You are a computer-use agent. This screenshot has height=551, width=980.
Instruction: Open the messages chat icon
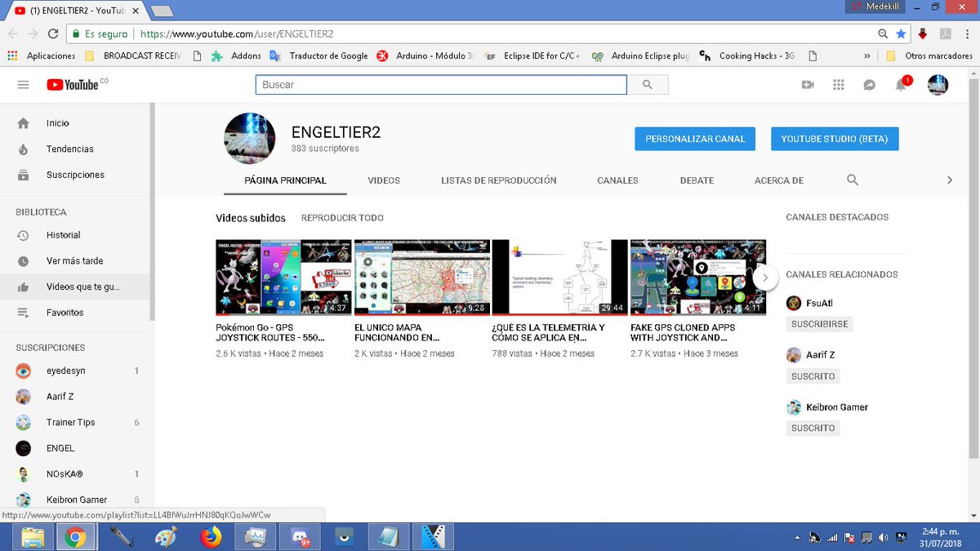pos(870,85)
